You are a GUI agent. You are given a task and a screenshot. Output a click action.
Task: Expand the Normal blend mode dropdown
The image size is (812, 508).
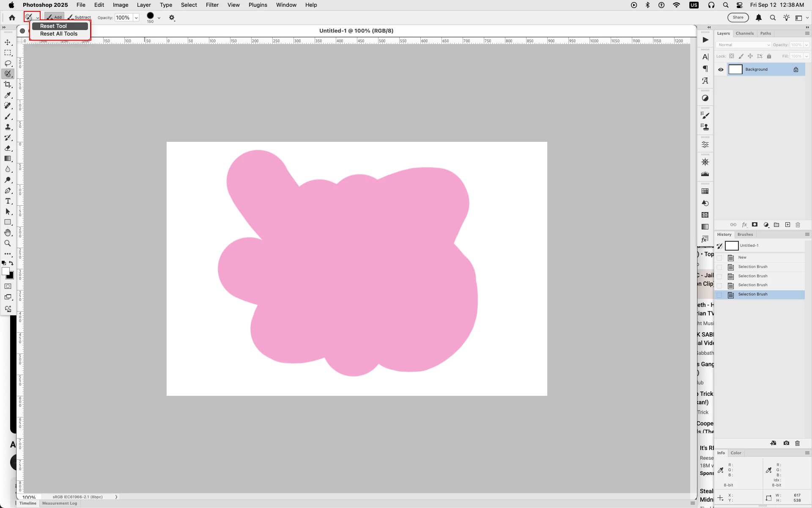[743, 45]
